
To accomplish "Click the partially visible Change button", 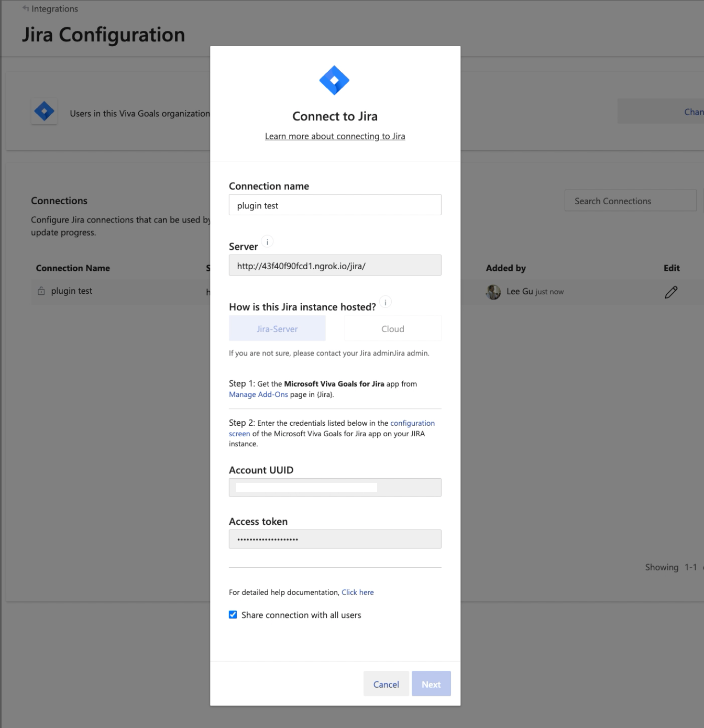I will 661,111.
